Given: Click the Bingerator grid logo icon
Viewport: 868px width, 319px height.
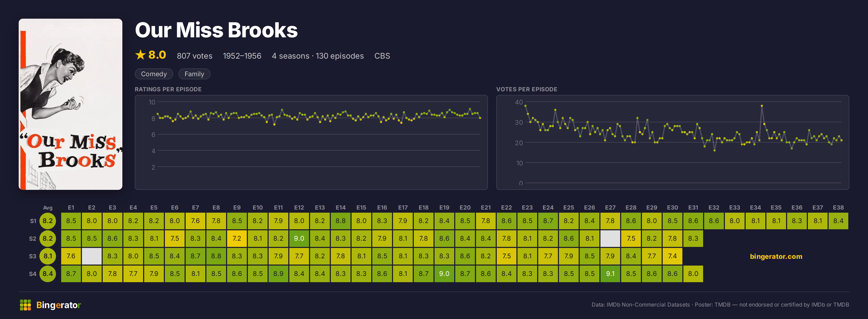Looking at the screenshot, I should coord(25,305).
